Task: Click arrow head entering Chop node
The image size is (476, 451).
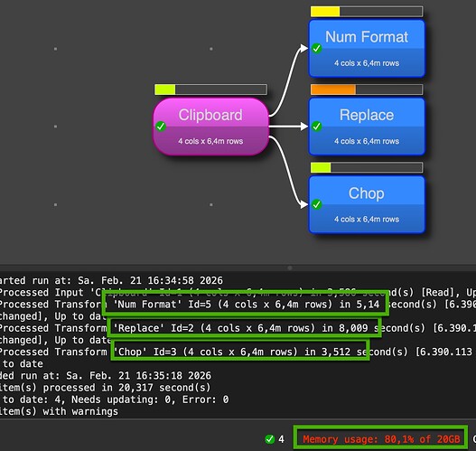Action: [303, 204]
